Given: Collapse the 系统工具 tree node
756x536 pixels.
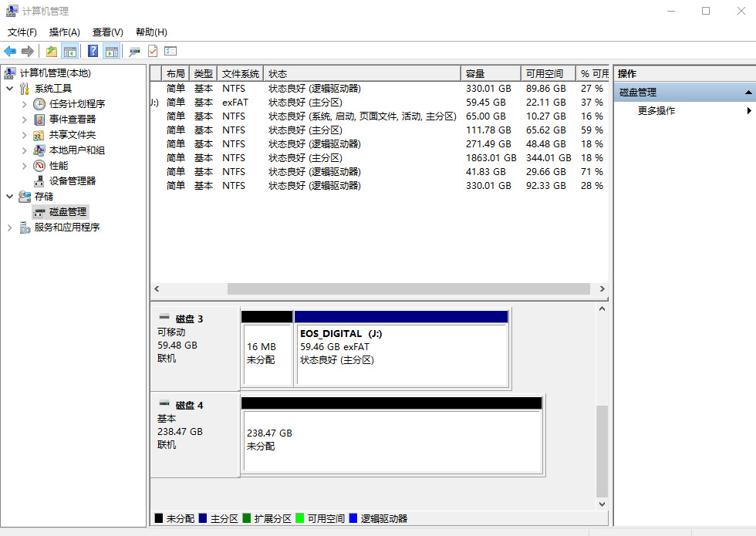Looking at the screenshot, I should tap(10, 89).
